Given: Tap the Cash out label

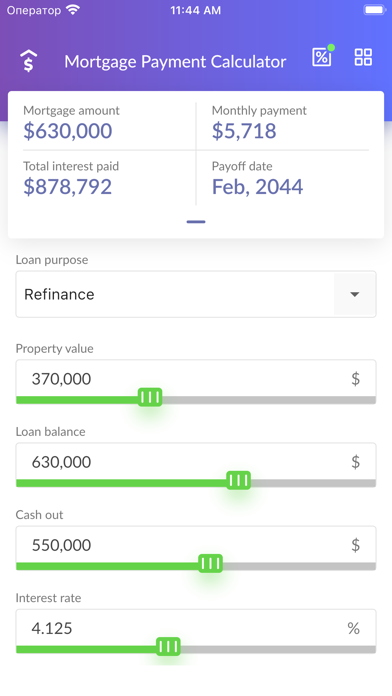Looking at the screenshot, I should coord(40,514).
